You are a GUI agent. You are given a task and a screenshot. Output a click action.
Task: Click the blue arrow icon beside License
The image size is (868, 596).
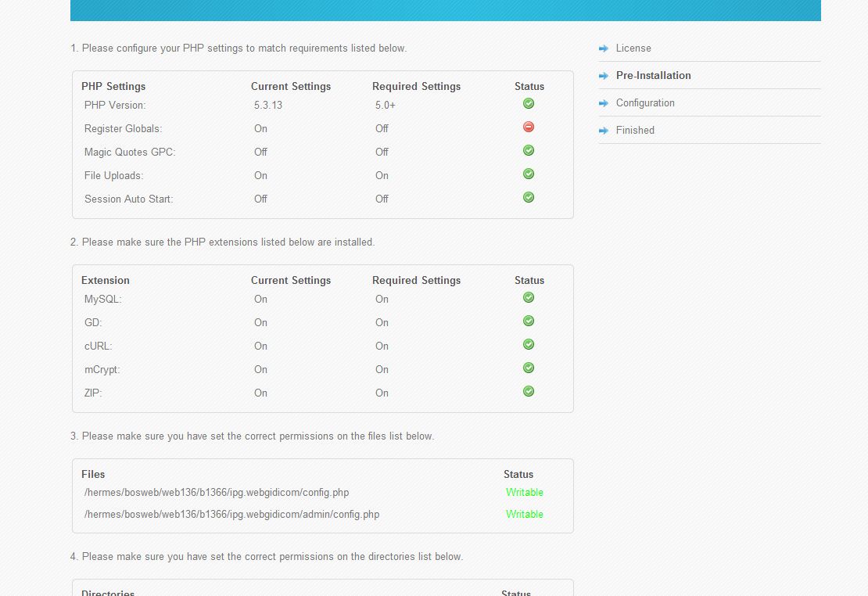604,48
